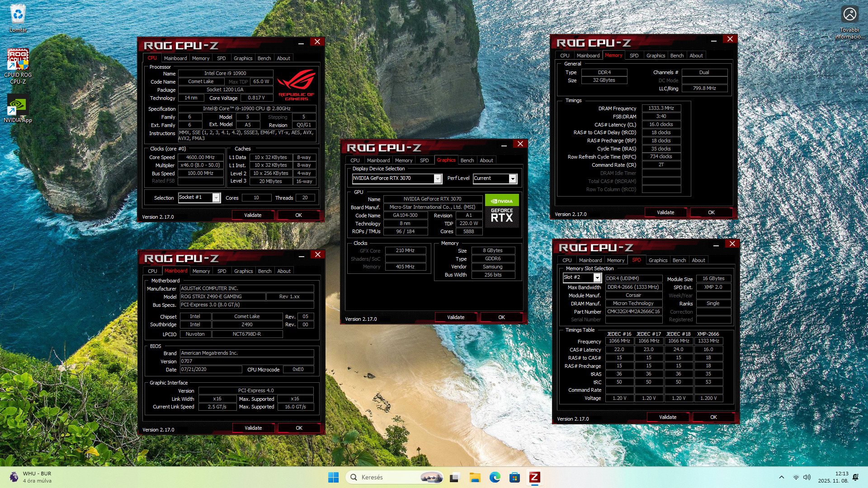Click Validate in the Mainboard window
868x488 pixels.
tap(253, 428)
